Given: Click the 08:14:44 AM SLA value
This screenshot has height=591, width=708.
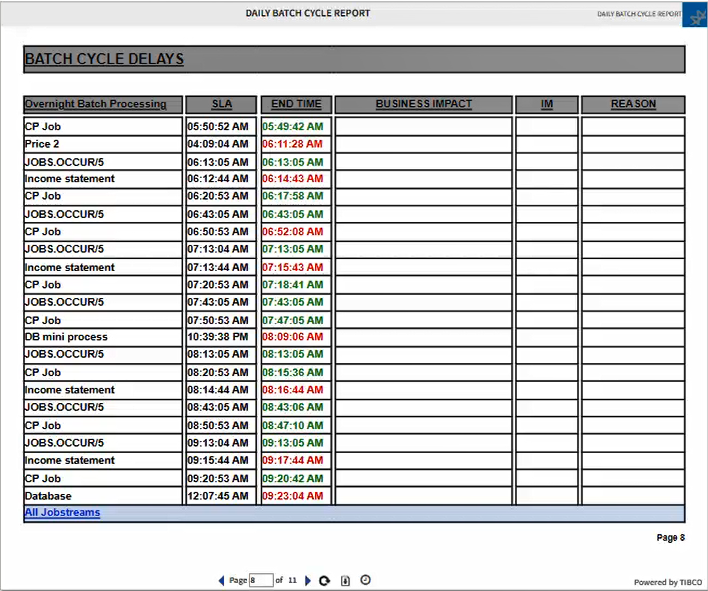Looking at the screenshot, I should coord(218,390).
